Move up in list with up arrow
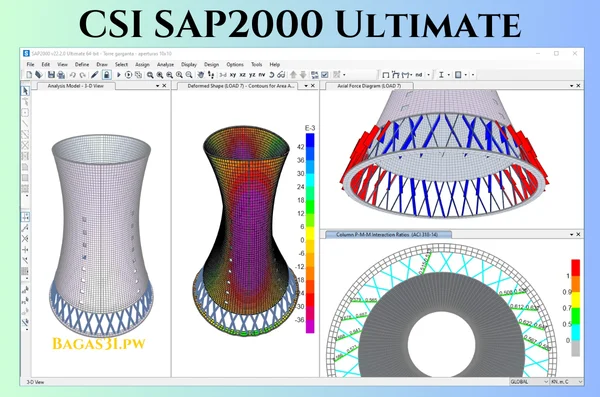 tap(293, 75)
